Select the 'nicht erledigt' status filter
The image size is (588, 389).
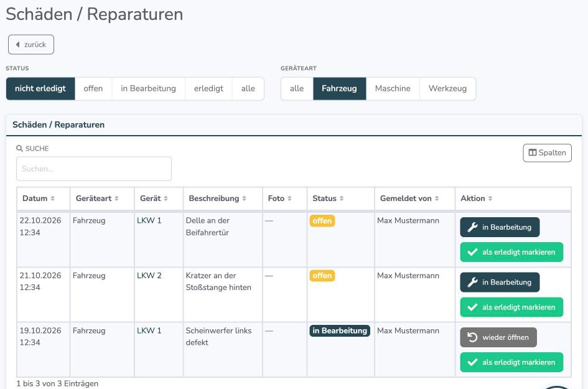tap(40, 88)
